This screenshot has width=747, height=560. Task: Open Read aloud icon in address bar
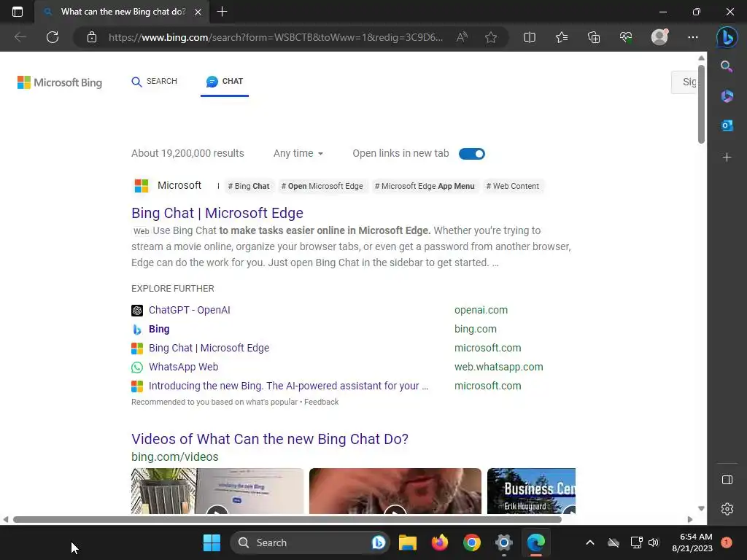[462, 37]
